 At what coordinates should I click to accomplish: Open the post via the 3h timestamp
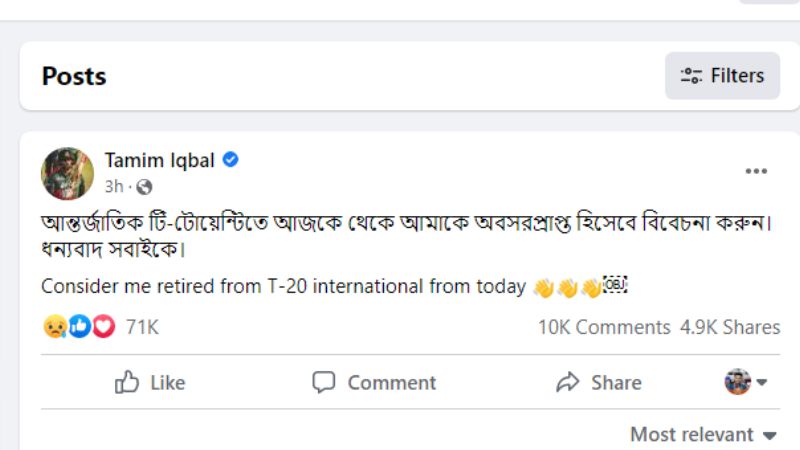113,187
